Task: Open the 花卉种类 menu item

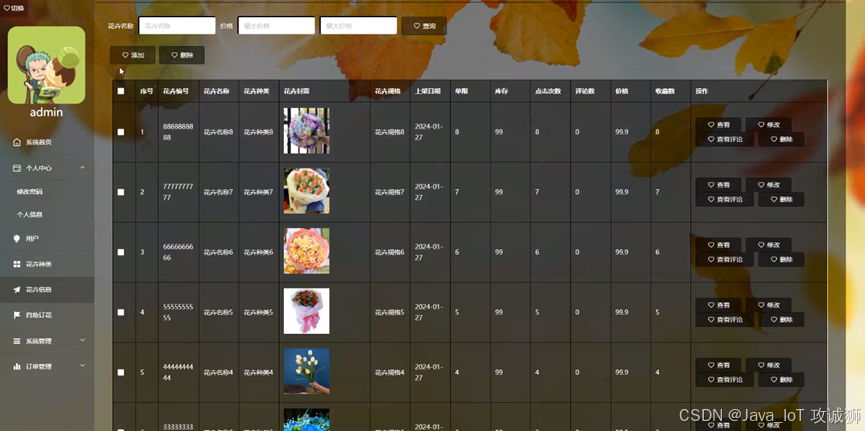Action: click(47, 264)
